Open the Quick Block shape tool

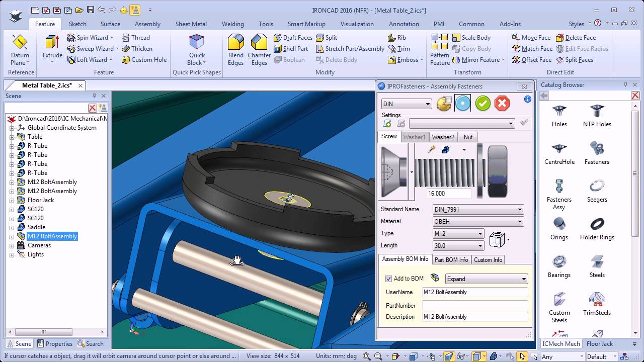[x=197, y=50]
